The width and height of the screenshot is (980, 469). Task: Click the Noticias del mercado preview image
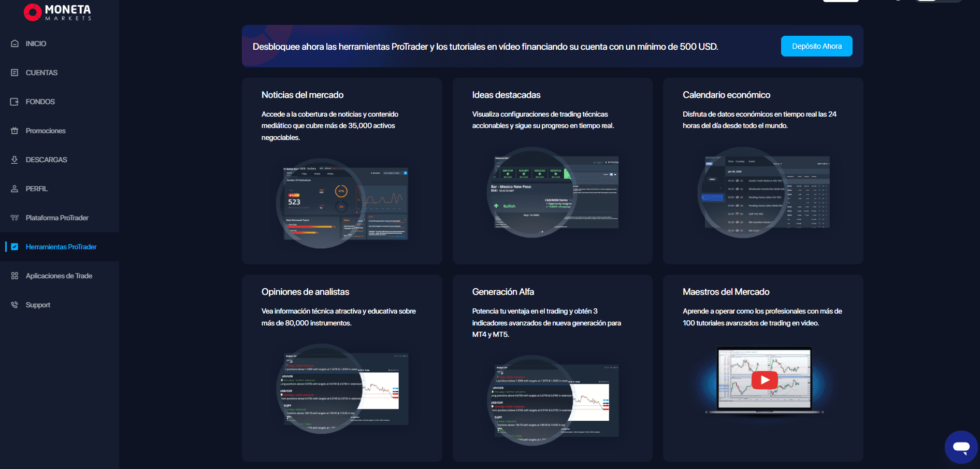(x=342, y=203)
